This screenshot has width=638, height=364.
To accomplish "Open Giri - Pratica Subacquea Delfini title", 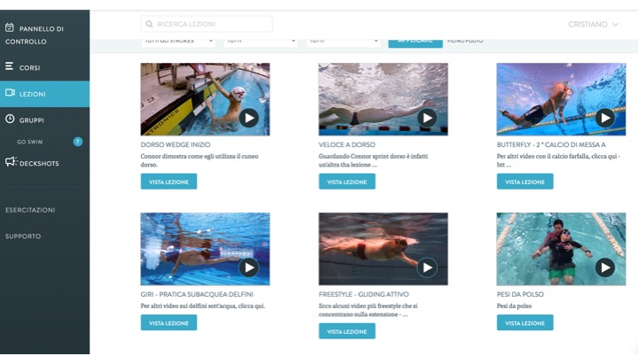I will [197, 294].
